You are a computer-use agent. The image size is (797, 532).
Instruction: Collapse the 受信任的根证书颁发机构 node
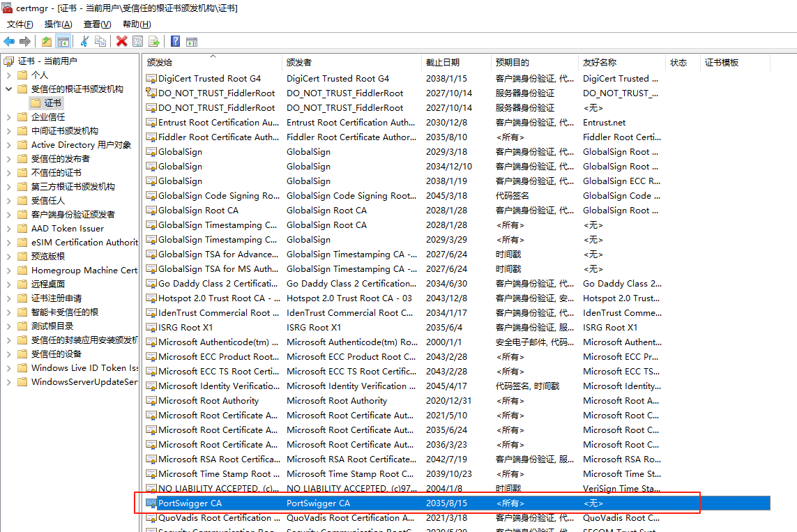click(8, 89)
